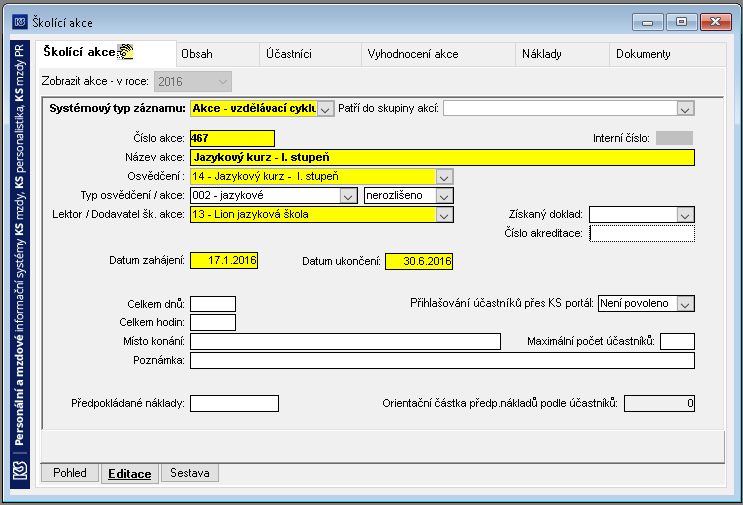Open the 002 - jazykové type dropdown
Viewport: 743px width, 505px height.
click(348, 196)
